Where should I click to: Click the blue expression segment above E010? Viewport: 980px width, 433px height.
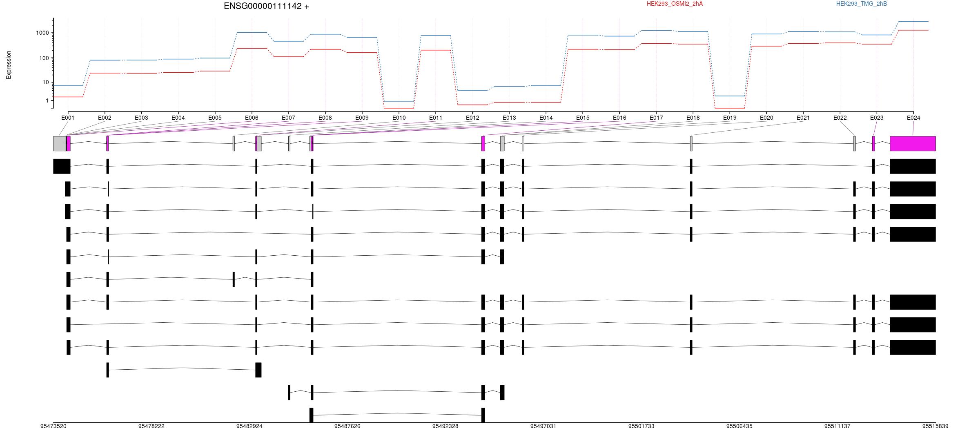(399, 101)
